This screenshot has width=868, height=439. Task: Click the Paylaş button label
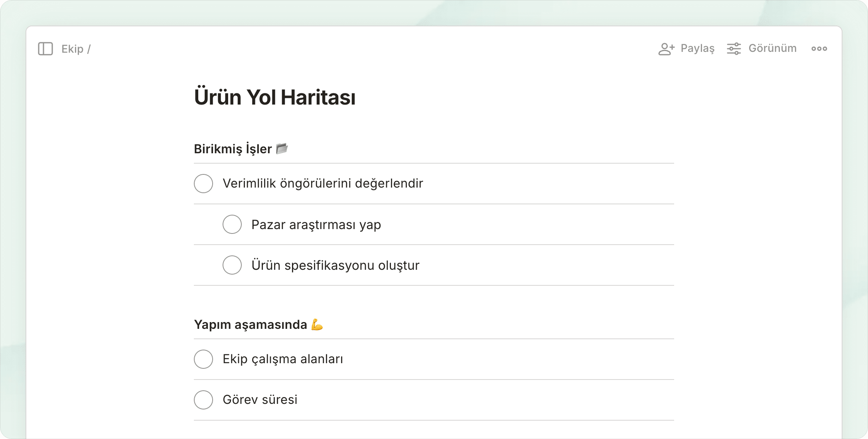pos(697,48)
